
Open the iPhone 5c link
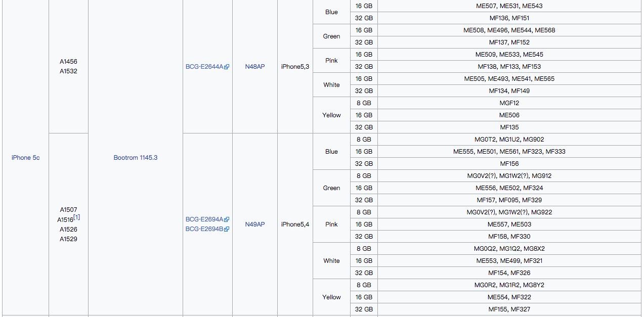25,158
